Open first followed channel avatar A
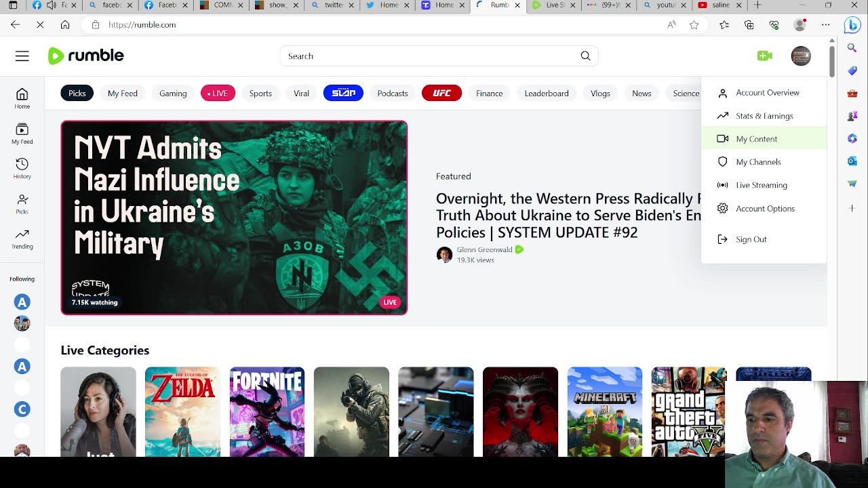868x488 pixels. tap(22, 302)
